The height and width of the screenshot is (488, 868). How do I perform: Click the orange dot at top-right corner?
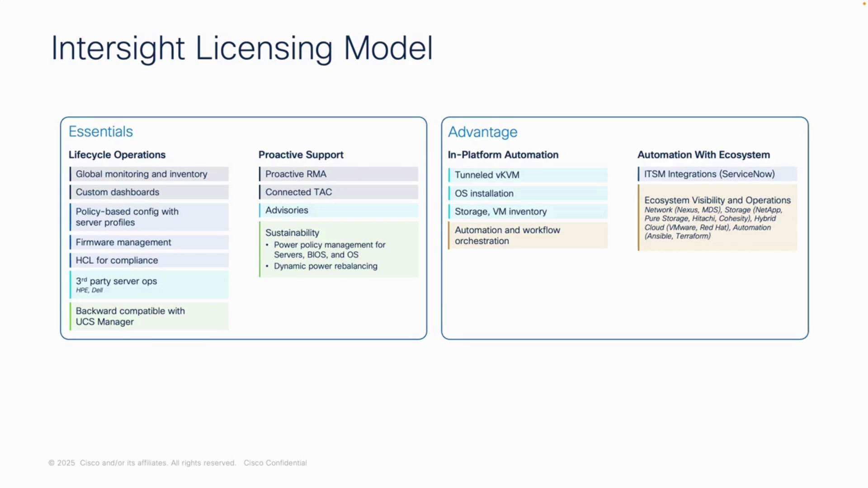[x=864, y=4]
